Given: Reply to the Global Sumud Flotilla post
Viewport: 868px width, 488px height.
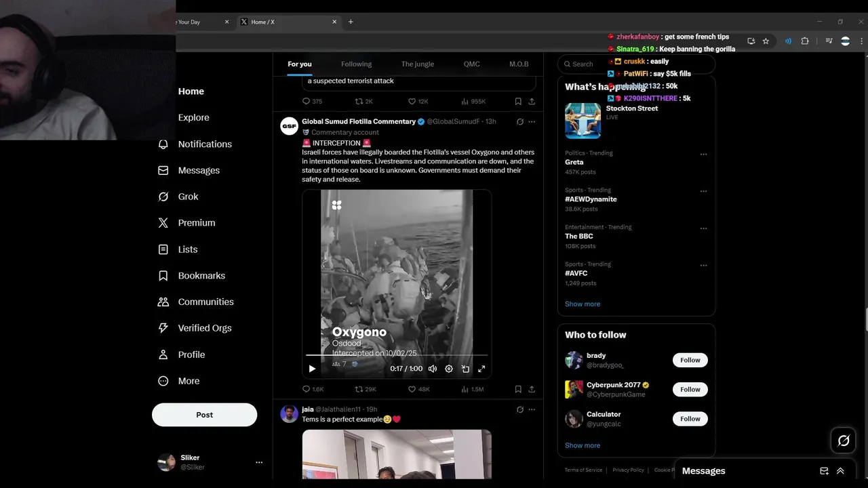Looking at the screenshot, I should coord(313,389).
